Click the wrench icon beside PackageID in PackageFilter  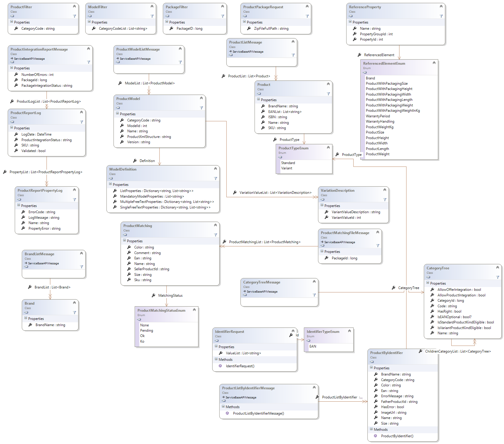171,29
